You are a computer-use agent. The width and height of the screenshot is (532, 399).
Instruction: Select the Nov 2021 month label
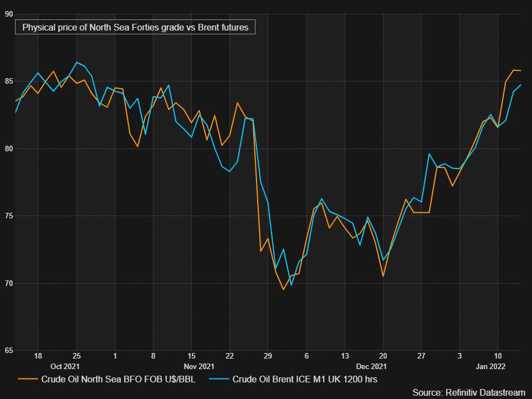pyautogui.click(x=198, y=367)
